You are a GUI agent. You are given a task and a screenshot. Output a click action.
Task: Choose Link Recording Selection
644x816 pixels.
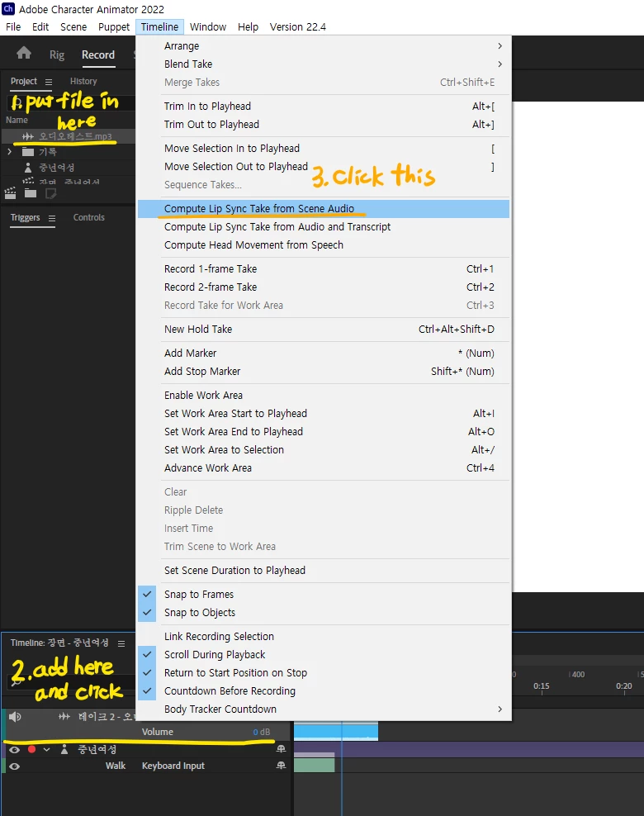324,637
